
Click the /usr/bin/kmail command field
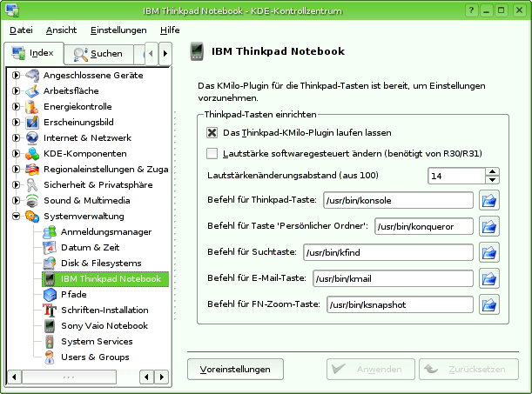click(393, 278)
